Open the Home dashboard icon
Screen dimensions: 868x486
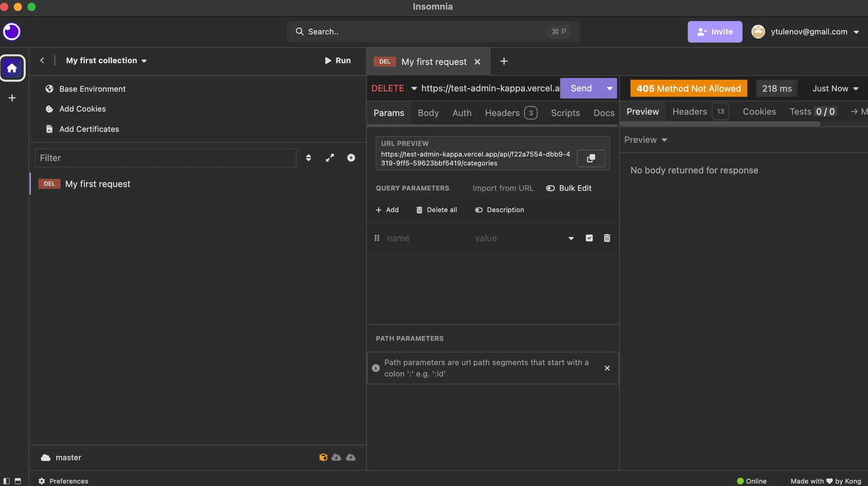click(x=12, y=68)
